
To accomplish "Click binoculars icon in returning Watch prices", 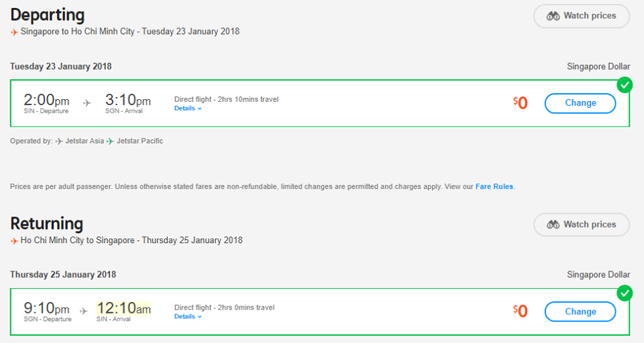I will click(x=553, y=224).
